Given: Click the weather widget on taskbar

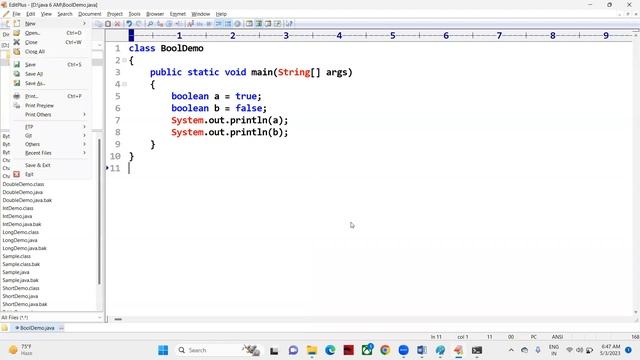Looking at the screenshot, I should (x=20, y=350).
